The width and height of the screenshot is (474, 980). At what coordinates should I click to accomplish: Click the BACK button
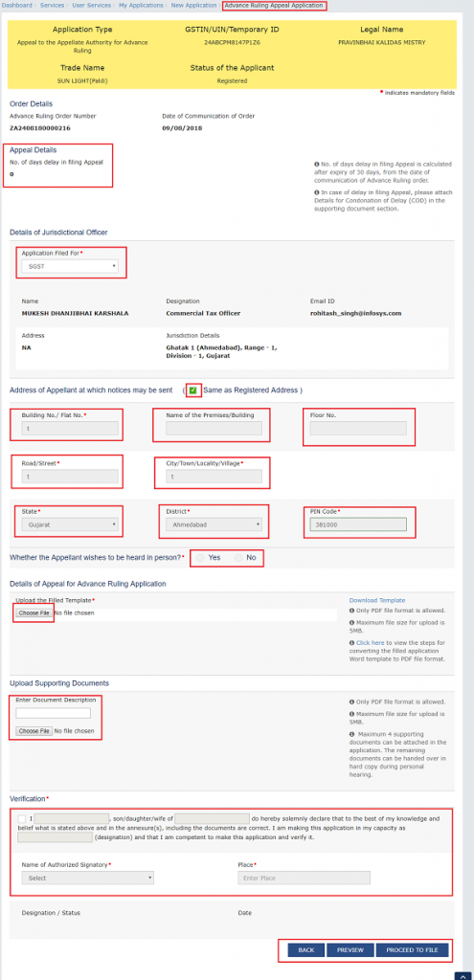pos(305,950)
